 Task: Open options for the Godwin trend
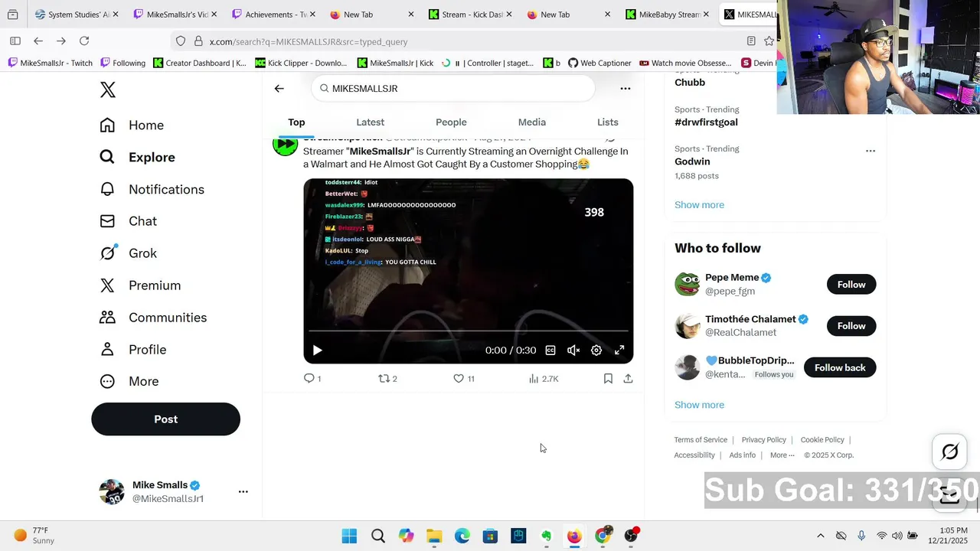pos(871,151)
